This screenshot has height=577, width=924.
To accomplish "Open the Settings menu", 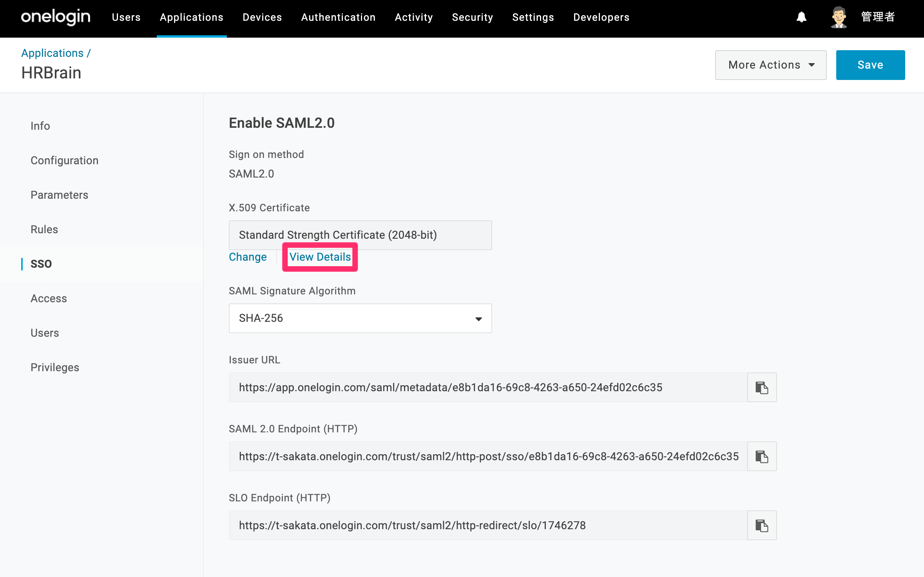I will (x=533, y=17).
